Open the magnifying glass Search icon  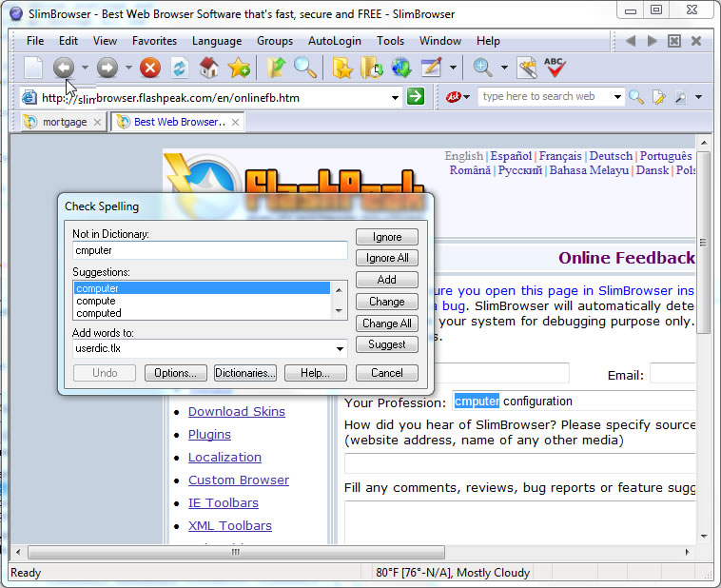pyautogui.click(x=305, y=68)
